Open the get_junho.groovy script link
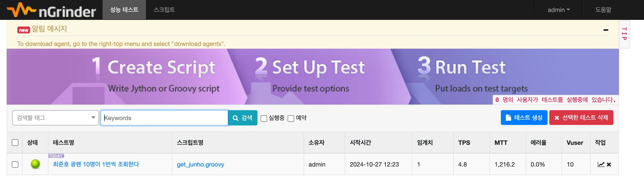Image resolution: width=644 pixels, height=179 pixels. (x=200, y=164)
